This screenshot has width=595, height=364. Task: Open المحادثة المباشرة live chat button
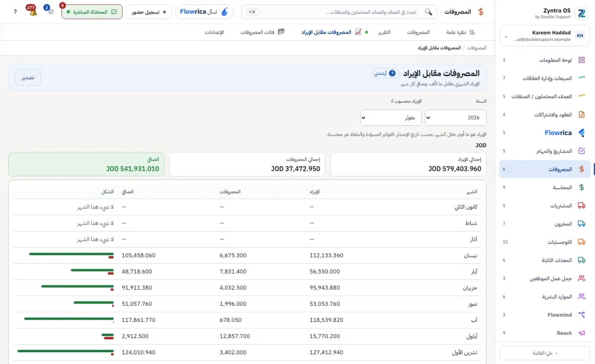(92, 12)
